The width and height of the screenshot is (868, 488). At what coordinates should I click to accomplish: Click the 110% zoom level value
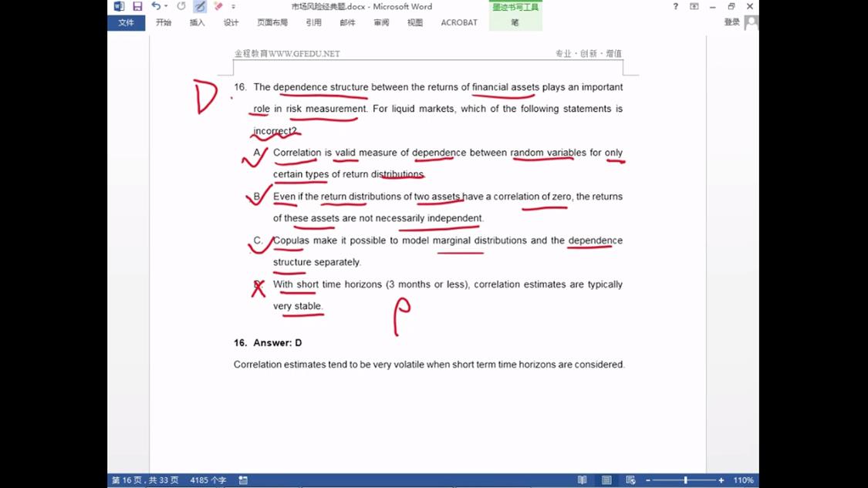click(x=744, y=480)
